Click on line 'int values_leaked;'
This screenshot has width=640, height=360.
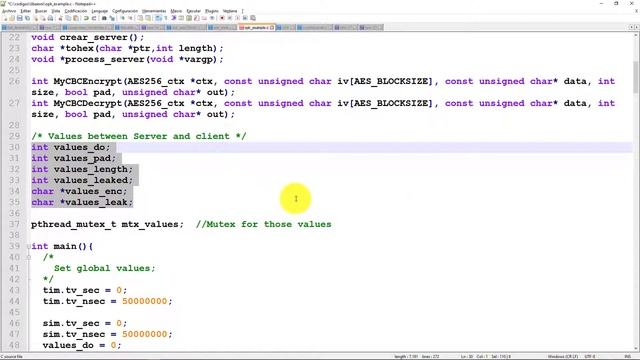82,180
